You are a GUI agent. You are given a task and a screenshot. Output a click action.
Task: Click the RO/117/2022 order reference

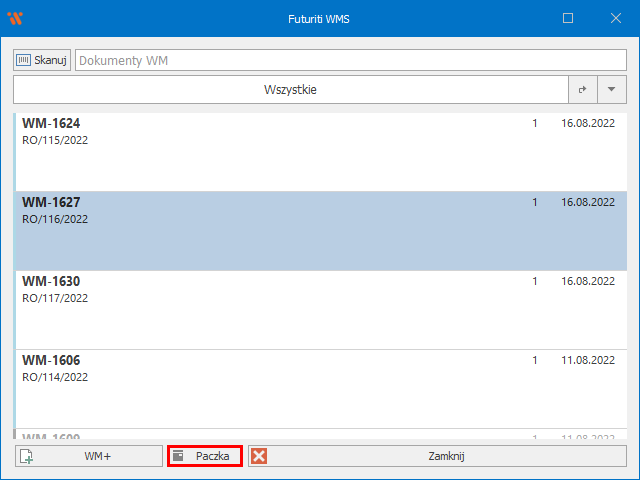point(55,298)
